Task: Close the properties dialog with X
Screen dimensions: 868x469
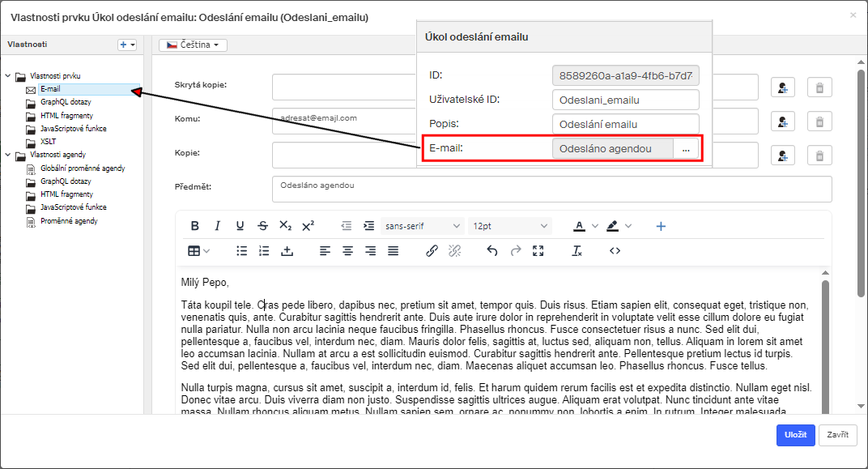Action: 853,15
